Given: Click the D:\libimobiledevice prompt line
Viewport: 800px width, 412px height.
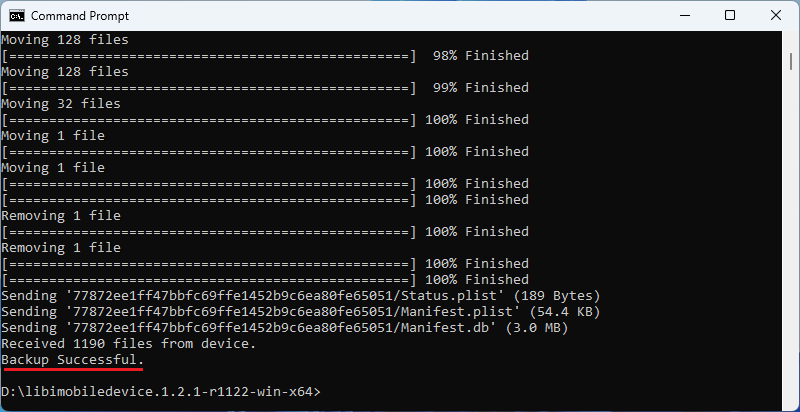Looking at the screenshot, I should click(160, 392).
